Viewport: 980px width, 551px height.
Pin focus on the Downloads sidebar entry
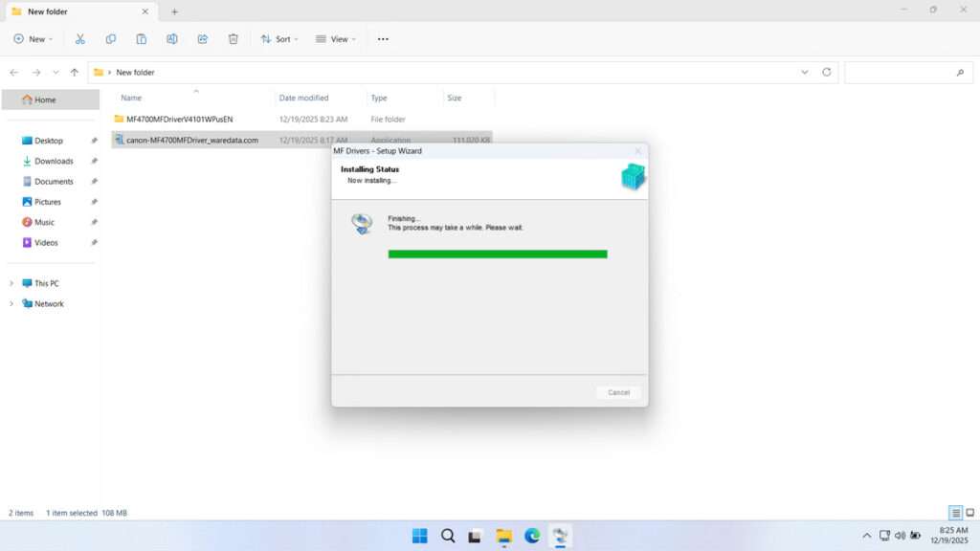(x=93, y=161)
